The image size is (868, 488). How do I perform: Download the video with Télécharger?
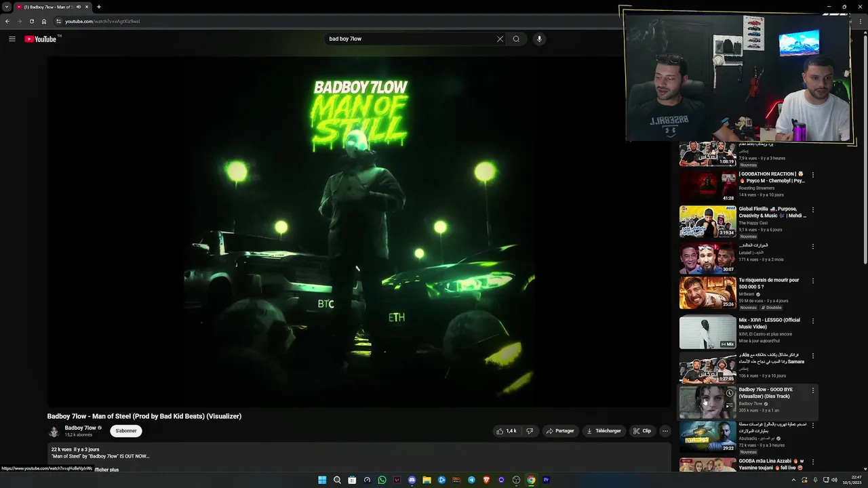(604, 430)
